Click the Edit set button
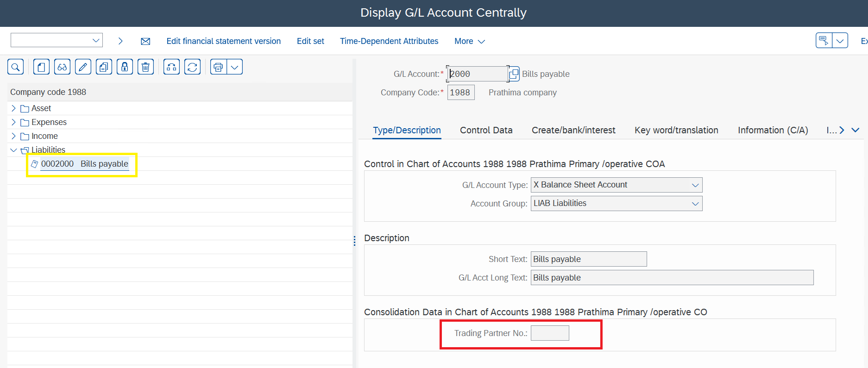This screenshot has width=868, height=368. [310, 41]
